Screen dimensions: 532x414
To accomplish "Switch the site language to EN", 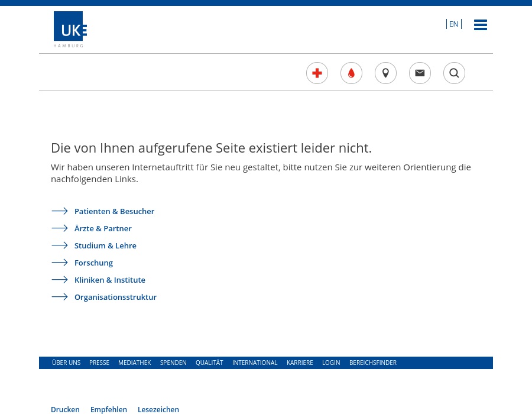I will tap(453, 24).
